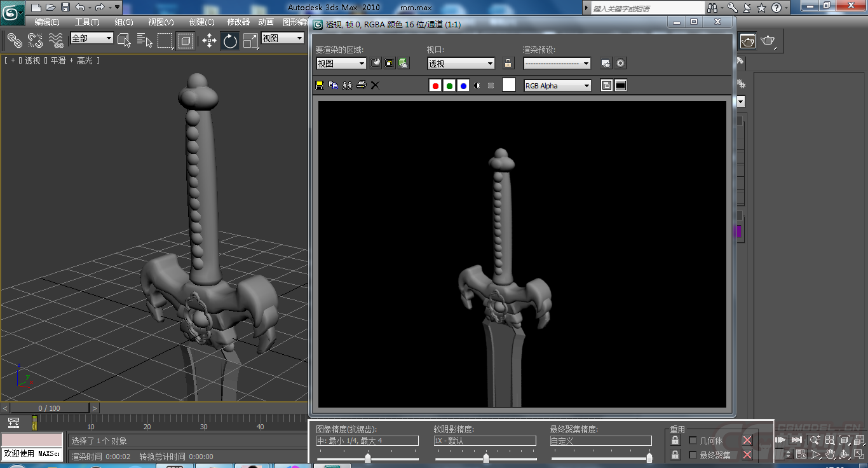The image size is (868, 468).
Task: Clear the rendered frame with the X icon
Action: click(x=375, y=85)
